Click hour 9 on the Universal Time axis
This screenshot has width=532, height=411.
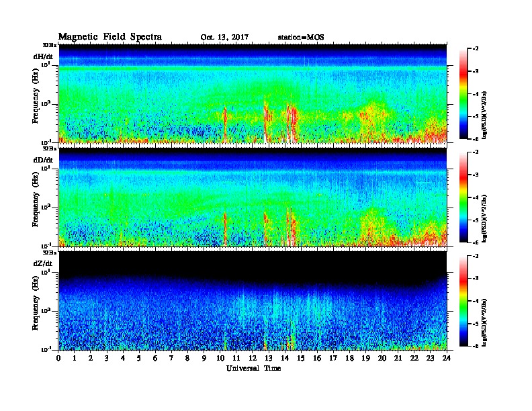click(x=204, y=358)
